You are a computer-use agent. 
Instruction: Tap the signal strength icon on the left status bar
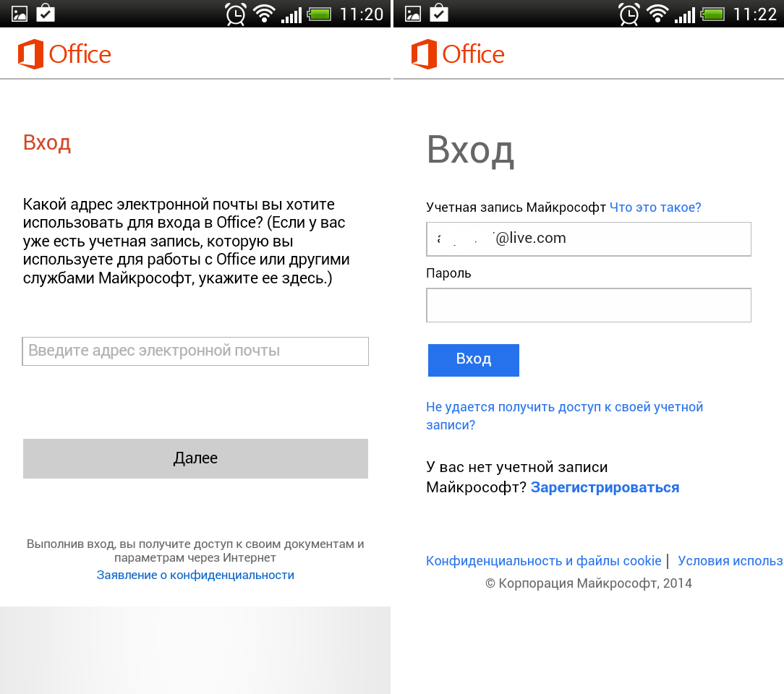tap(291, 15)
